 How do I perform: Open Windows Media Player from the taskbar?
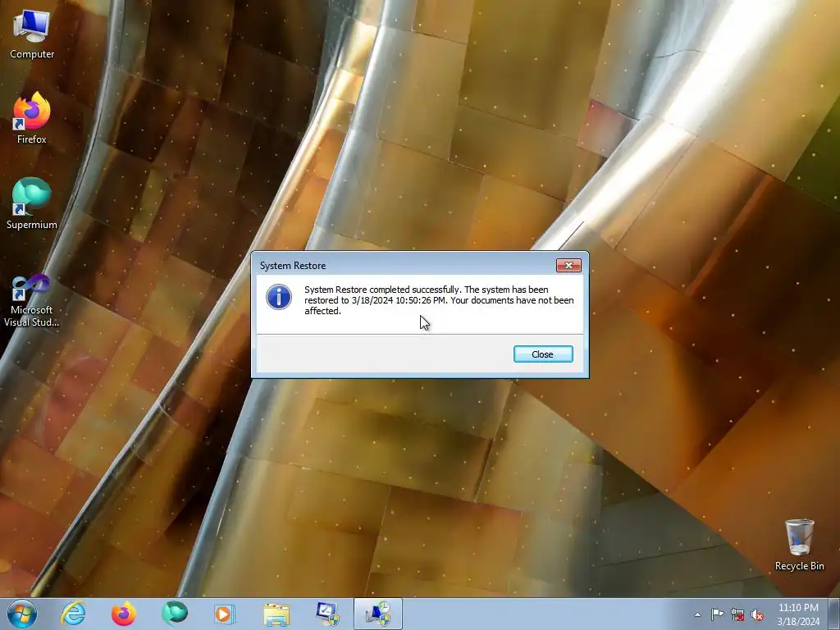pos(225,614)
